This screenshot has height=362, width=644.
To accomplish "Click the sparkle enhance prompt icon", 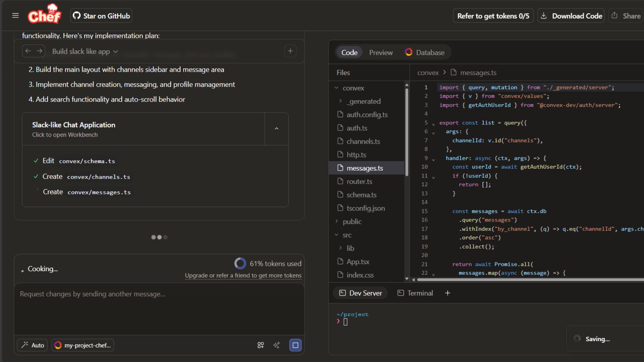I will [276, 345].
